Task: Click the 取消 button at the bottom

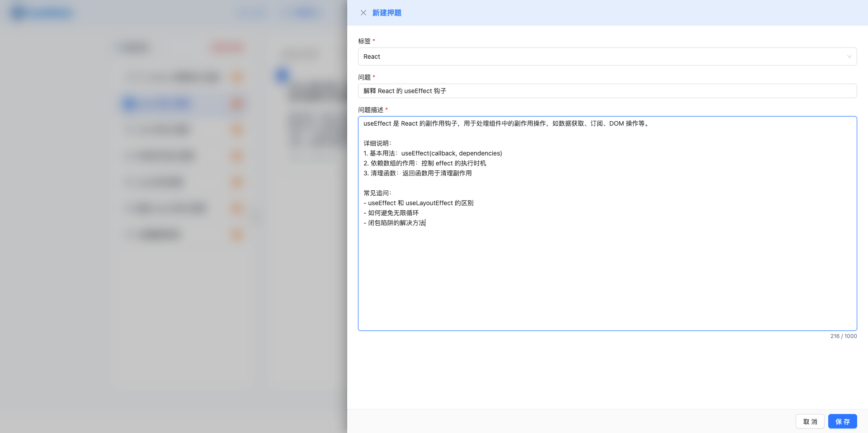Action: 810,421
